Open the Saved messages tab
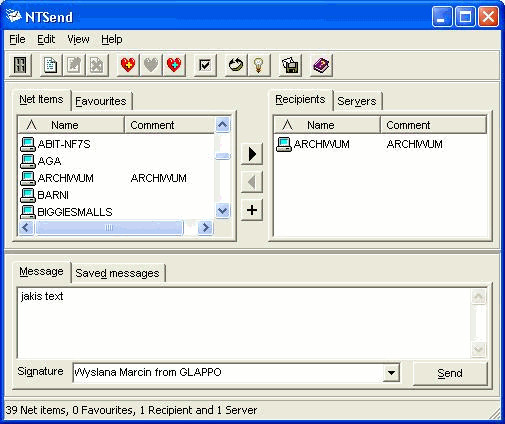The image size is (505, 424). coord(117,273)
